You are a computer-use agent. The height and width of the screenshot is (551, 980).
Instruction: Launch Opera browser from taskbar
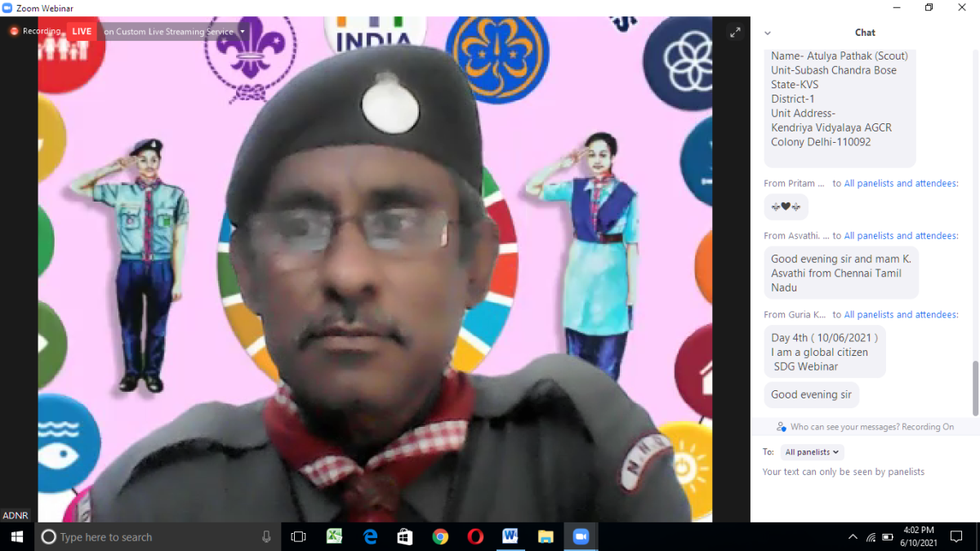(475, 536)
